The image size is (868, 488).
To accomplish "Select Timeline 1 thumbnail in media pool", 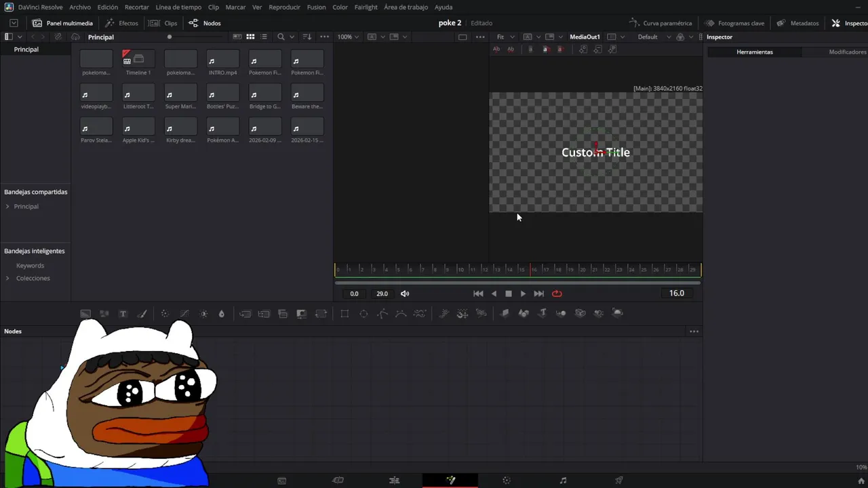I will [x=138, y=59].
